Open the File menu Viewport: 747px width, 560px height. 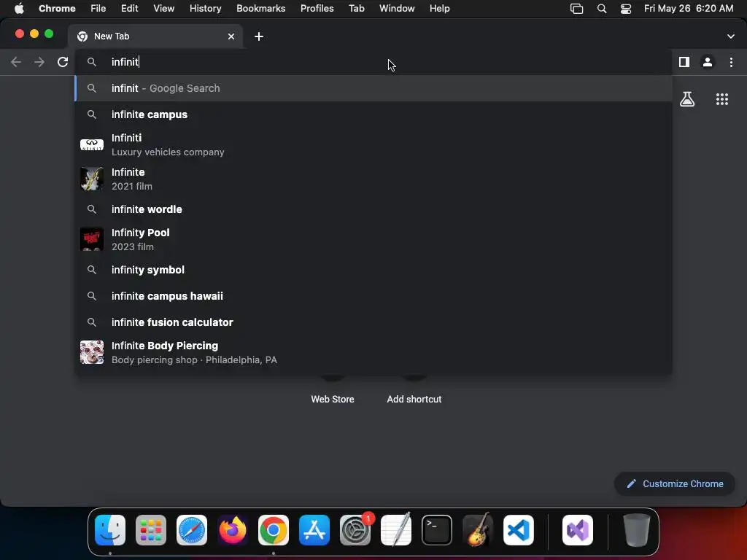[x=98, y=9]
